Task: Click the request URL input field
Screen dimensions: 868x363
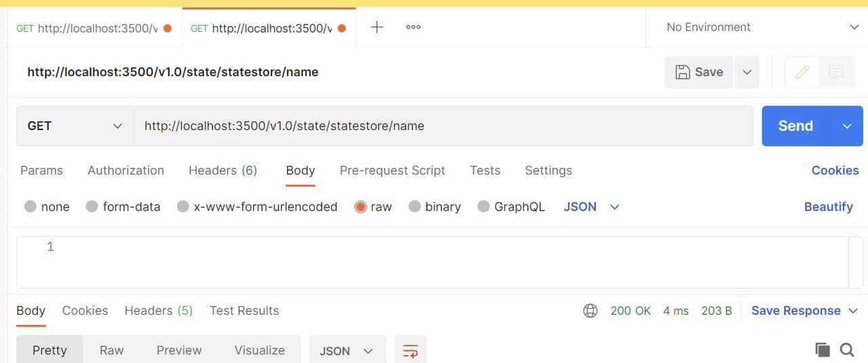Action: pyautogui.click(x=441, y=126)
